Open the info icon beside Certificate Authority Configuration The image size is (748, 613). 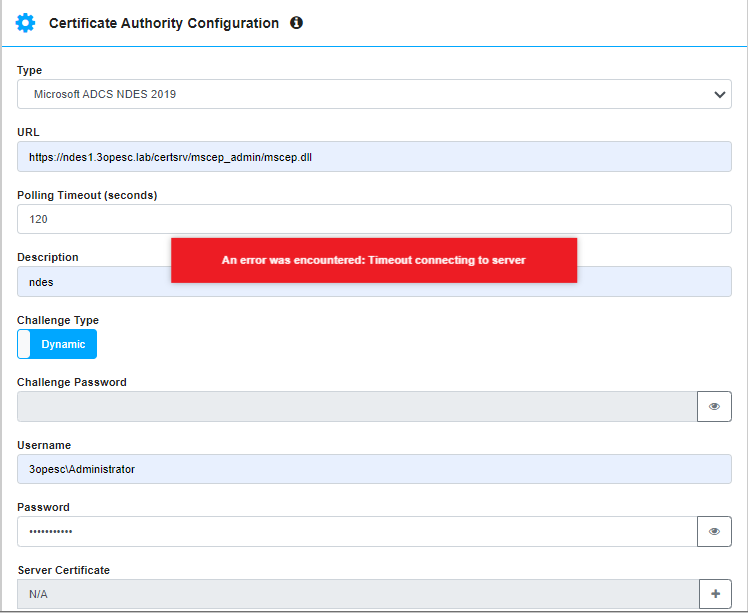click(296, 22)
